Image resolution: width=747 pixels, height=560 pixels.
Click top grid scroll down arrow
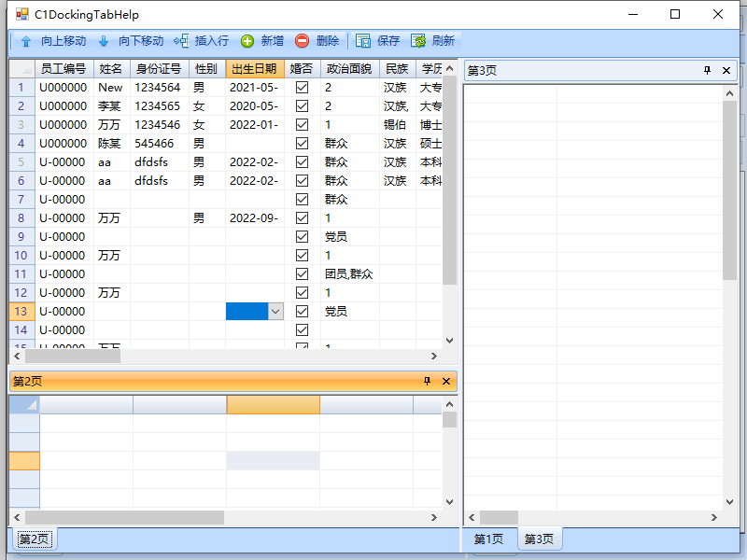click(x=449, y=341)
